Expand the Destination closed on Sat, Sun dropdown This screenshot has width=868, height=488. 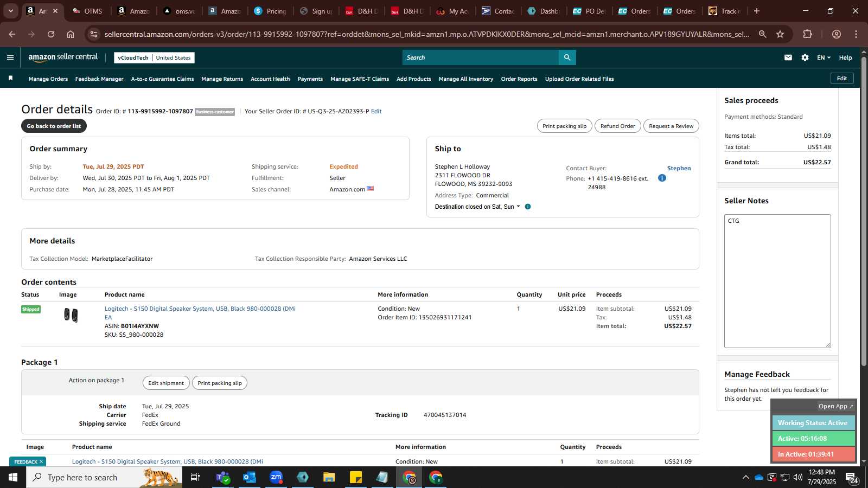click(x=477, y=207)
